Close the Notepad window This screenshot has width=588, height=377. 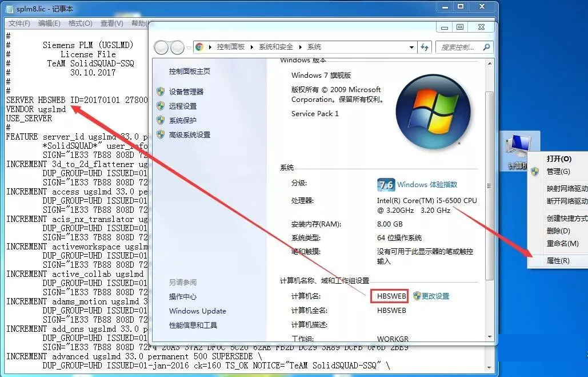(482, 7)
